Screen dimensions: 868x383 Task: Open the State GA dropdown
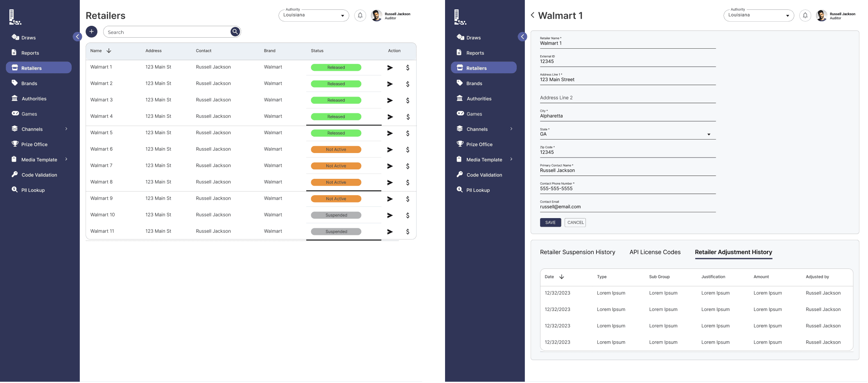coord(628,134)
